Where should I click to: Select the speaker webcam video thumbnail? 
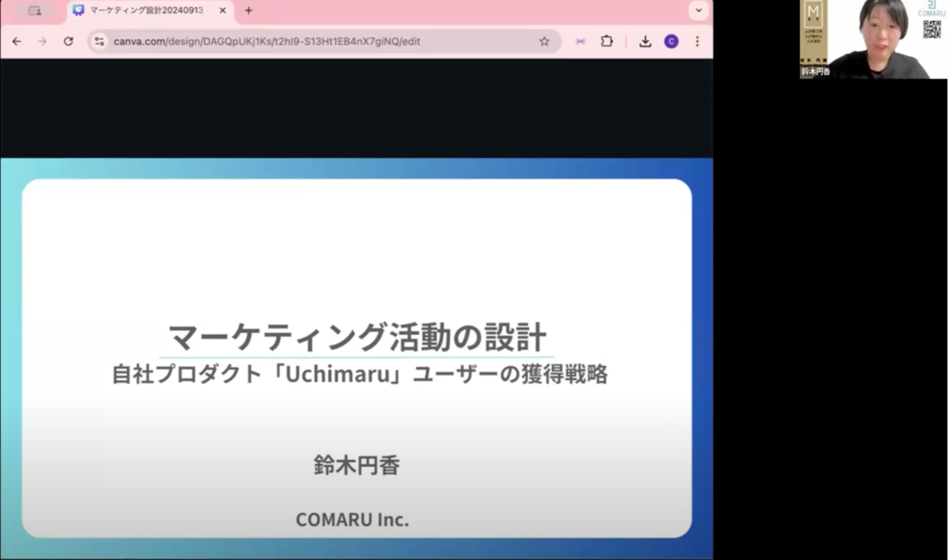click(x=873, y=39)
